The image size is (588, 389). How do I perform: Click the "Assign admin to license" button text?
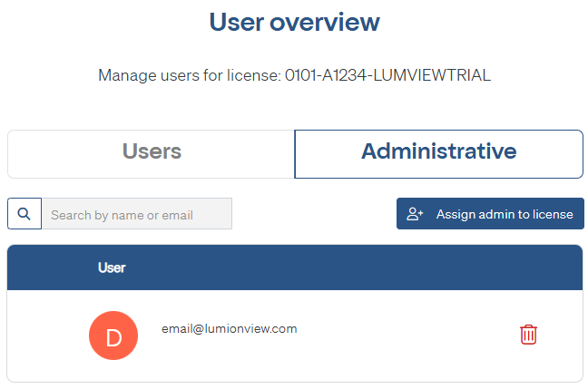[x=505, y=214]
